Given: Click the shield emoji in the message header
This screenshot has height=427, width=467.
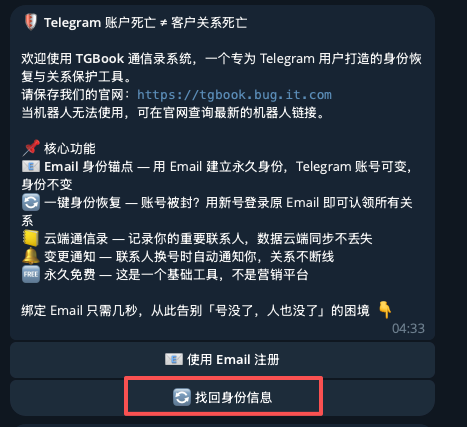Looking at the screenshot, I should [x=30, y=22].
